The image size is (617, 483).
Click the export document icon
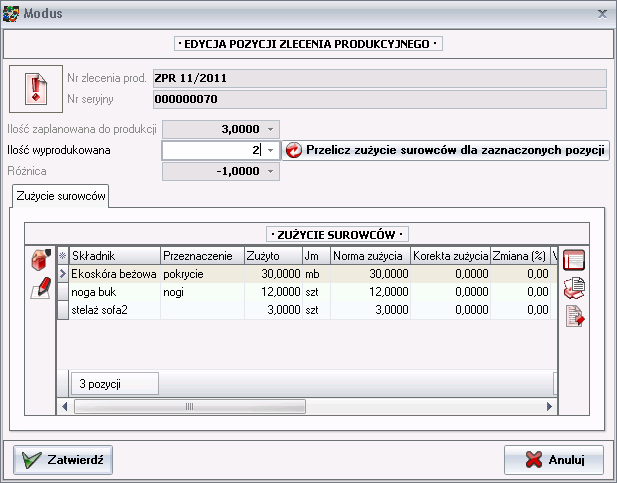(574, 317)
